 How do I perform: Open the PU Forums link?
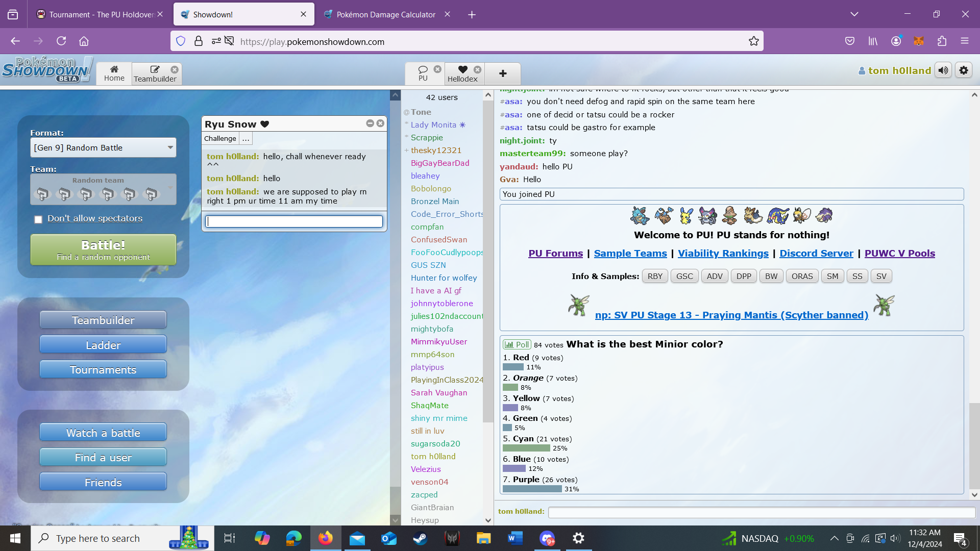click(555, 253)
